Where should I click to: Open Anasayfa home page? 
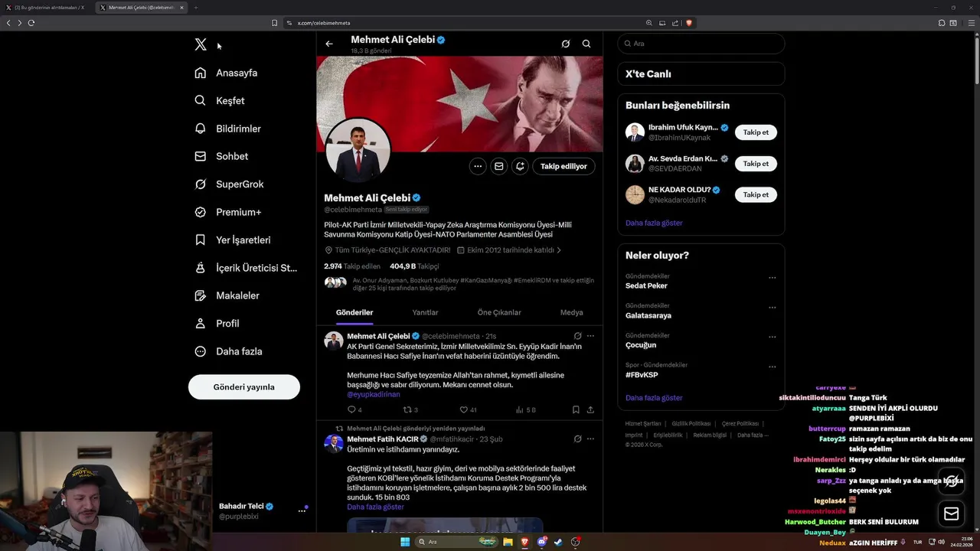click(x=226, y=73)
